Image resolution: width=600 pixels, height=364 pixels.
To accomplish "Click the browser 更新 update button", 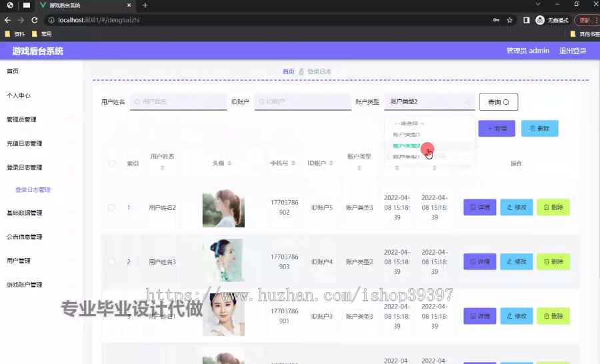I will (585, 20).
